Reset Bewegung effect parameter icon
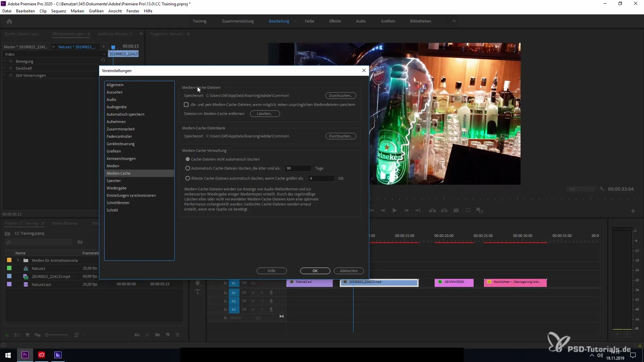Screen dimensions: 644x362 tap(103, 60)
